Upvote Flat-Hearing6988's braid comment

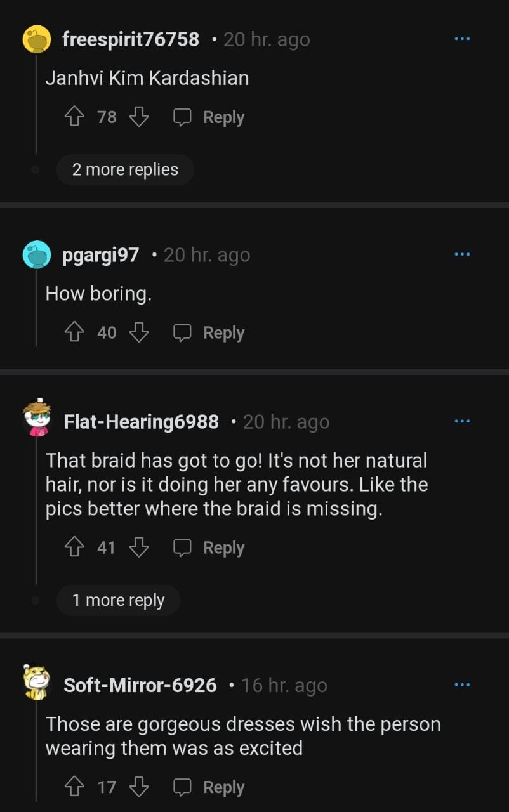pyautogui.click(x=76, y=547)
